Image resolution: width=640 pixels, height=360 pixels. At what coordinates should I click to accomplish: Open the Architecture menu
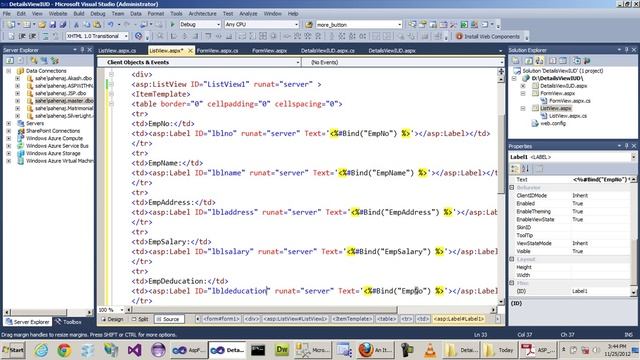point(202,13)
